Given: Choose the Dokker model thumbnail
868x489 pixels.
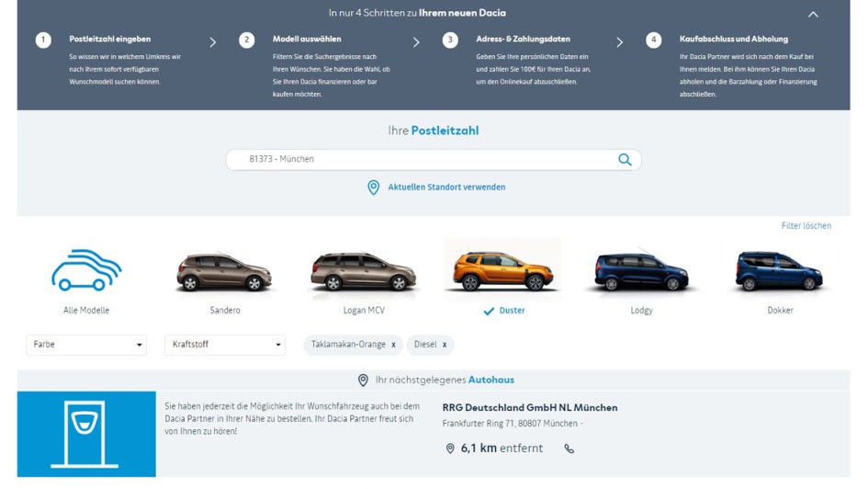Looking at the screenshot, I should click(780, 271).
